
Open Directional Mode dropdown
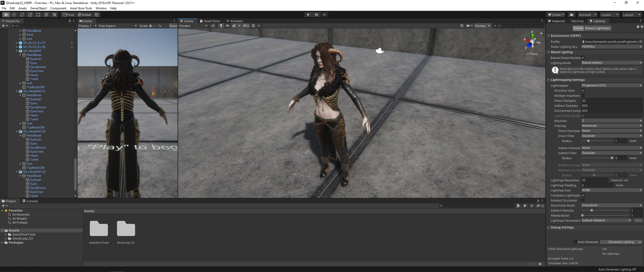pos(612,205)
